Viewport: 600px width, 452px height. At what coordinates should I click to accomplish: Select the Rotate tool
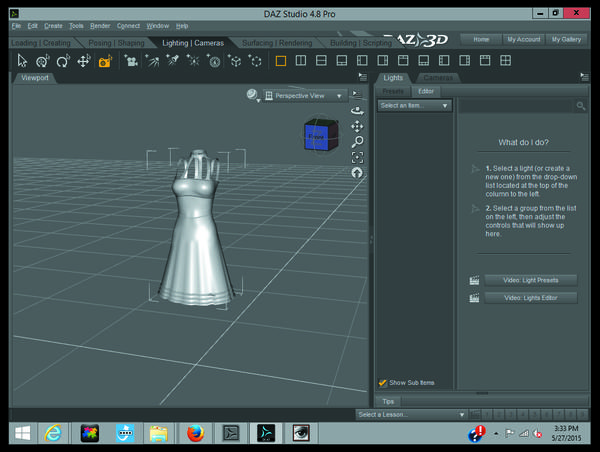tap(63, 61)
